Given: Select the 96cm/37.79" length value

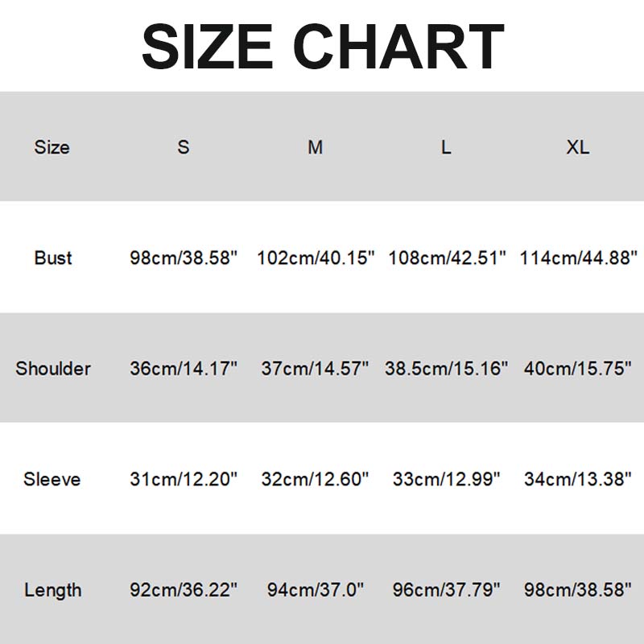Looking at the screenshot, I should click(x=447, y=590).
